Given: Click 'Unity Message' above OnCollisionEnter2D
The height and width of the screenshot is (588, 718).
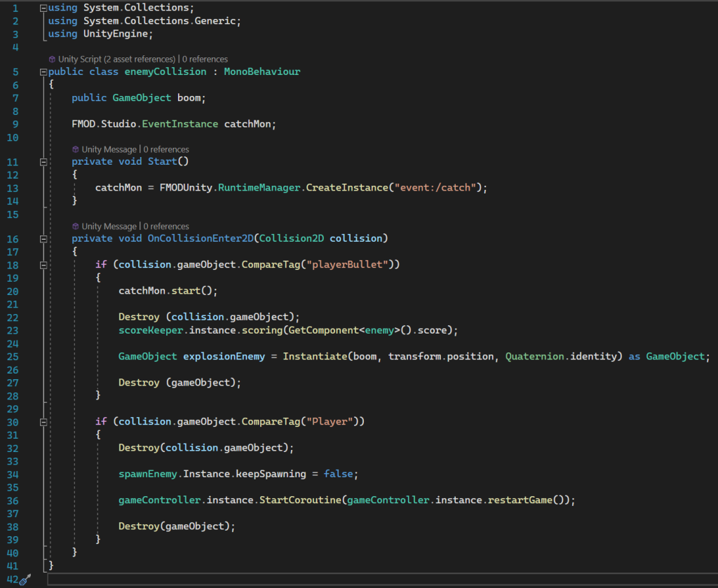Looking at the screenshot, I should coord(110,226).
